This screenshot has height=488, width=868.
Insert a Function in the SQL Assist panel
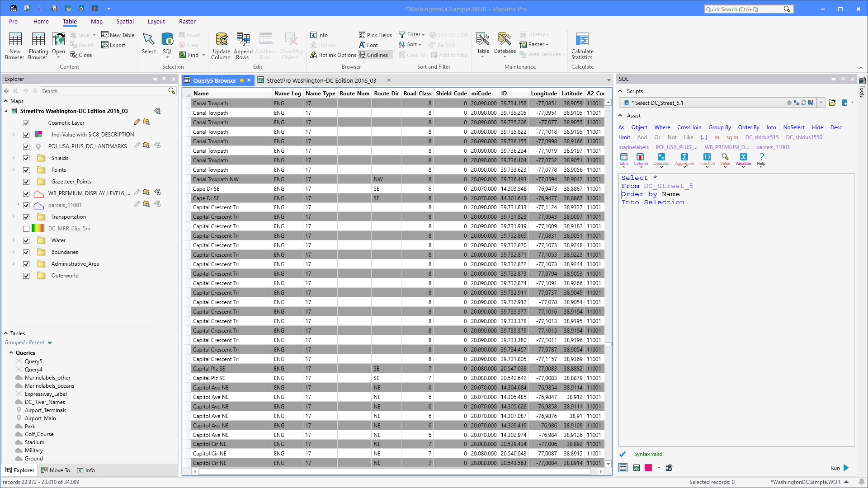click(x=707, y=159)
